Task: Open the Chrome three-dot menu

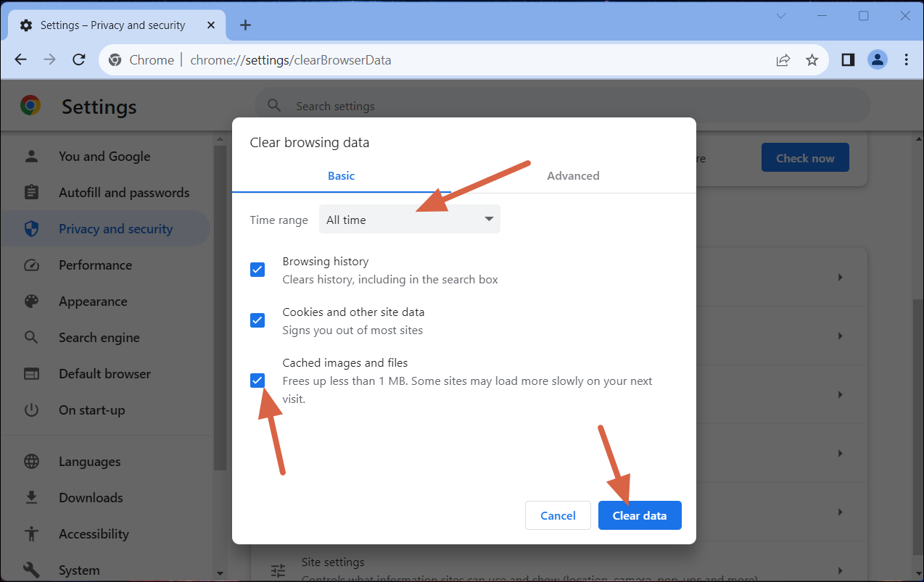Action: coord(907,60)
